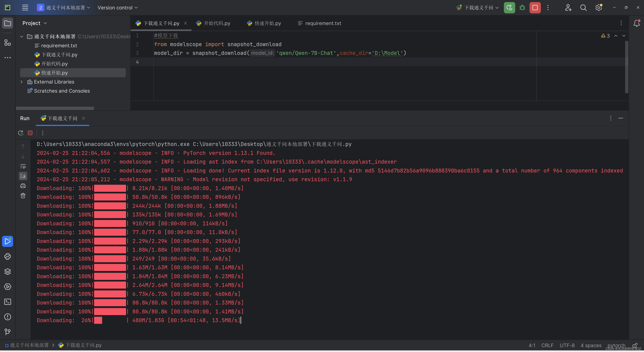Viewport: 644px width, 352px height.
Task: Stop the running script with red stop button
Action: coord(535,8)
